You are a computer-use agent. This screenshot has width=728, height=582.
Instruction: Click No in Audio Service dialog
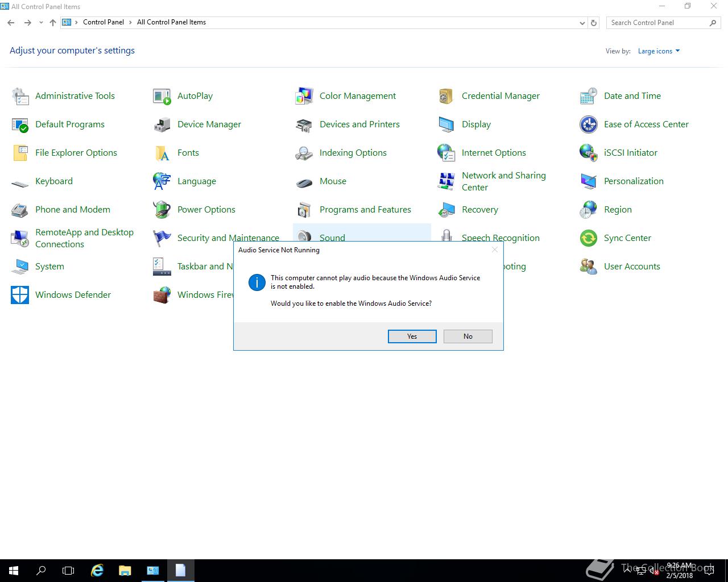coord(468,336)
